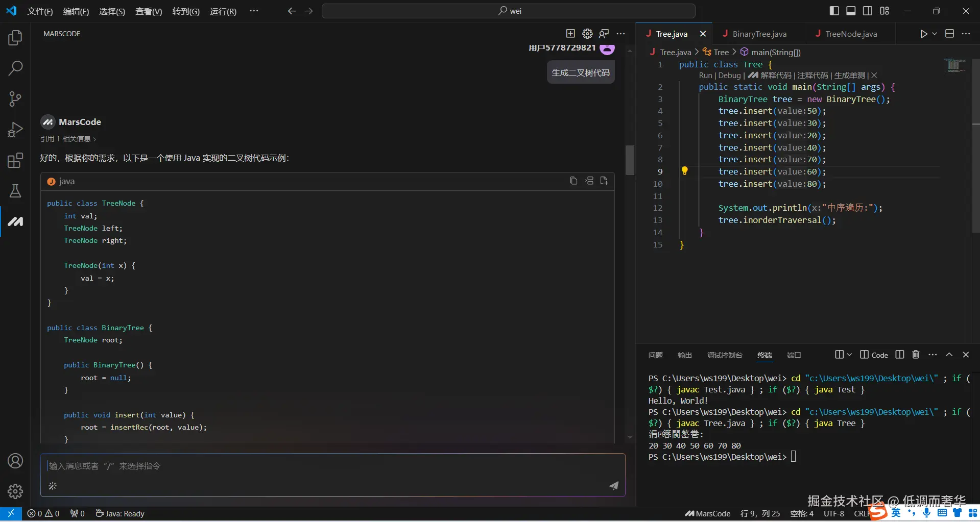Click the send message arrow icon
Image resolution: width=980 pixels, height=522 pixels.
614,485
